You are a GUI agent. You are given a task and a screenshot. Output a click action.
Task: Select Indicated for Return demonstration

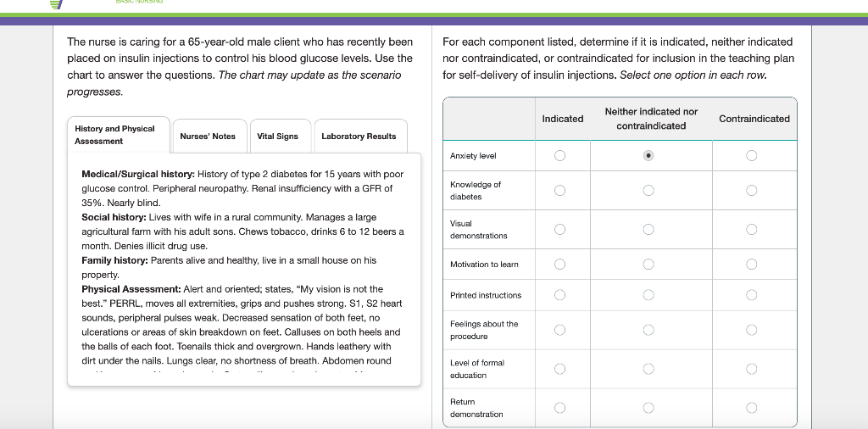(x=559, y=408)
